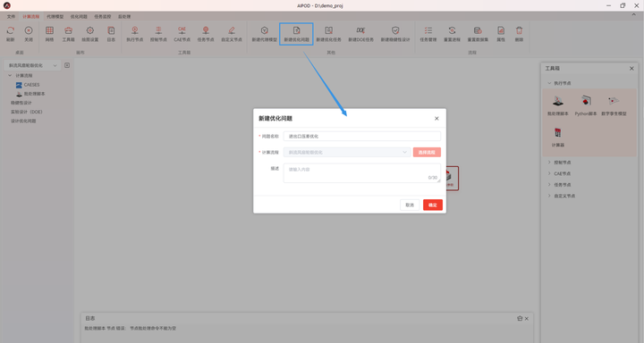Image resolution: width=644 pixels, height=343 pixels.
Task: Select 设计优化问题 tree item
Action: tap(23, 121)
